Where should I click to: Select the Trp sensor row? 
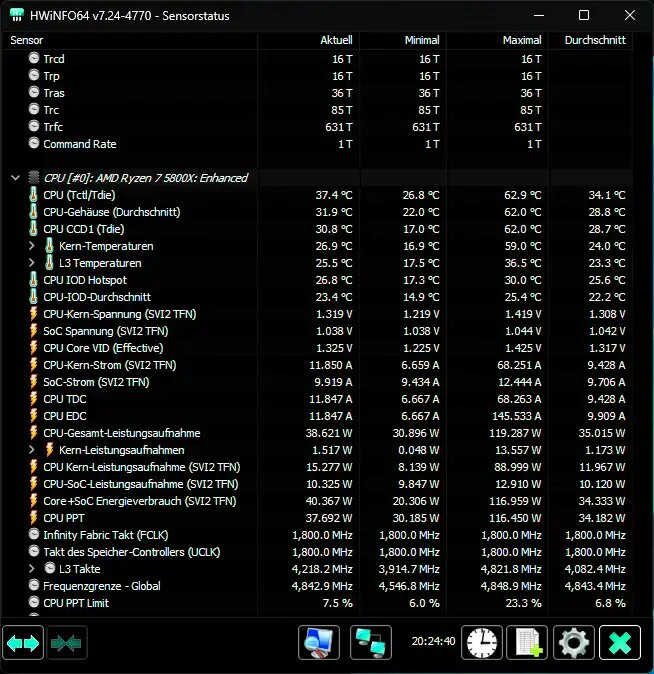tap(318, 76)
